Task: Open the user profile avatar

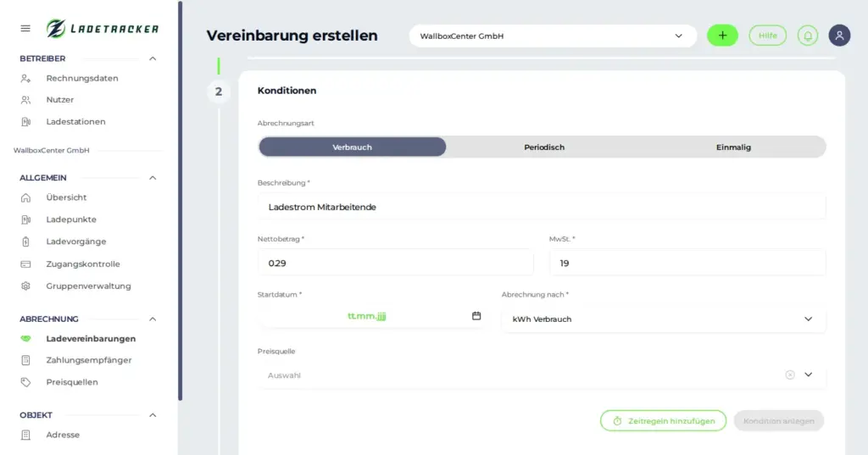Action: tap(839, 36)
